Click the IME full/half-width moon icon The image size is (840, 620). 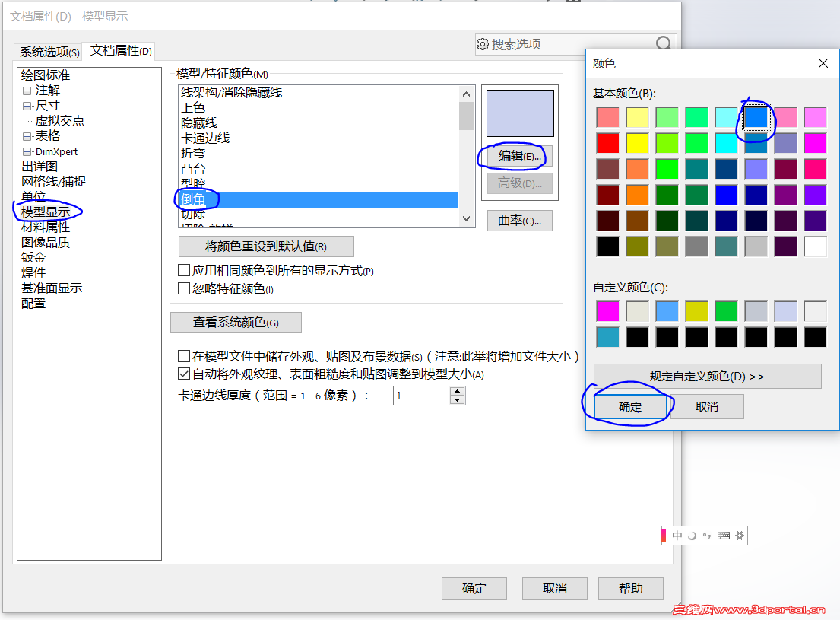click(692, 535)
